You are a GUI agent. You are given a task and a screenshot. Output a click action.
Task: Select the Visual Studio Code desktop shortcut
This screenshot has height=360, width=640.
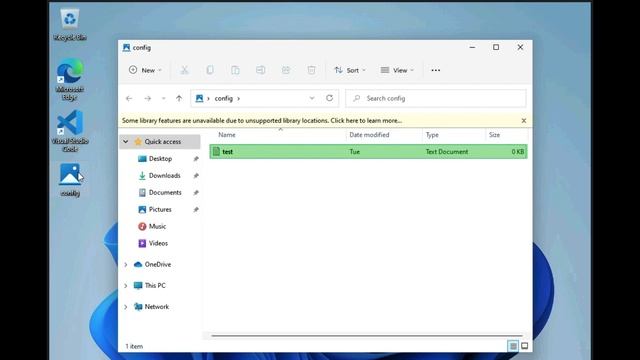pos(70,131)
